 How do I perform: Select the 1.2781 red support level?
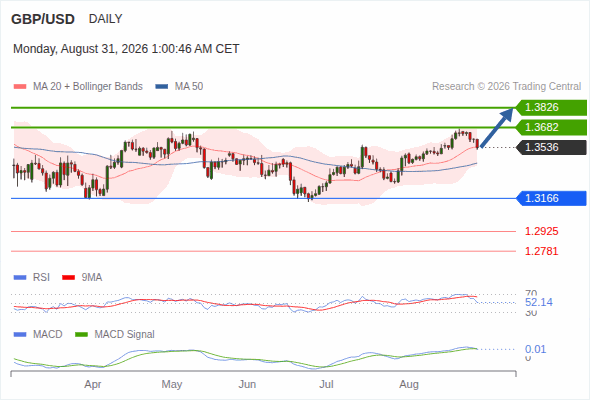pos(541,251)
